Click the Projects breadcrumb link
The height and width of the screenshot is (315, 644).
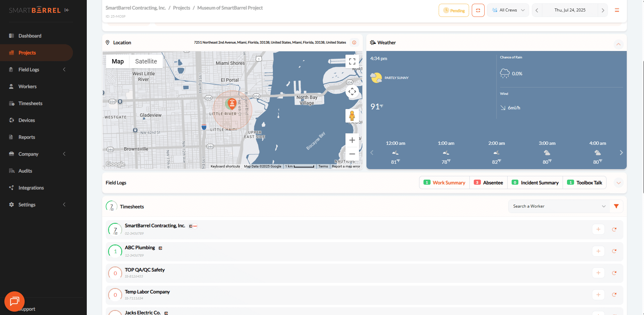tap(181, 8)
